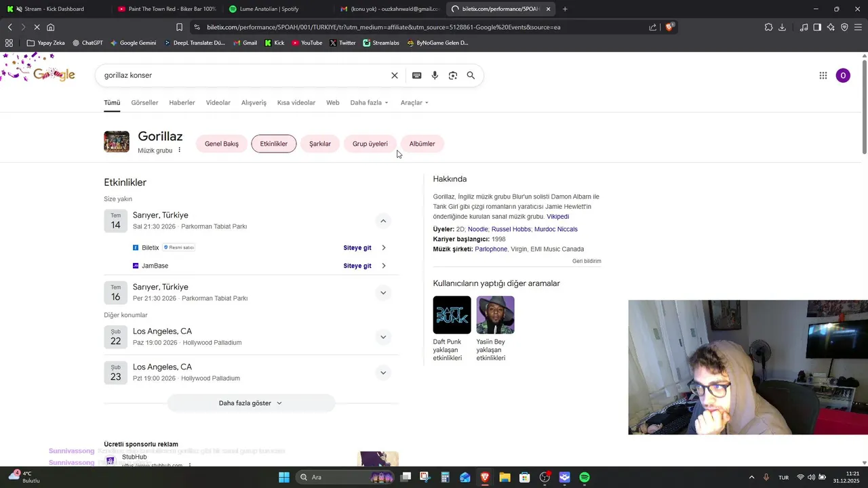Switch to Alışveriş results tab
This screenshot has width=868, height=488.
[x=254, y=103]
